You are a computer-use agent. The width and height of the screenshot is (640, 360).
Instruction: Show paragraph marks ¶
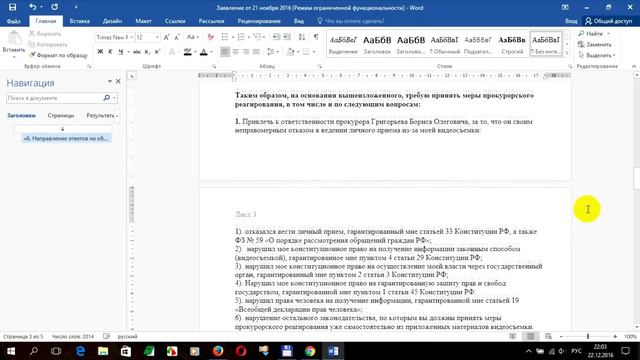point(316,37)
